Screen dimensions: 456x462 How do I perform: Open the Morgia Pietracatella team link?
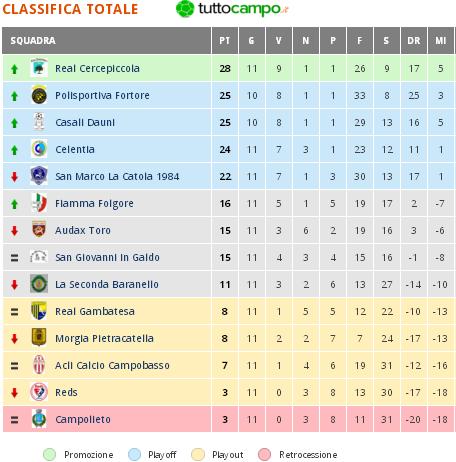[x=104, y=338]
